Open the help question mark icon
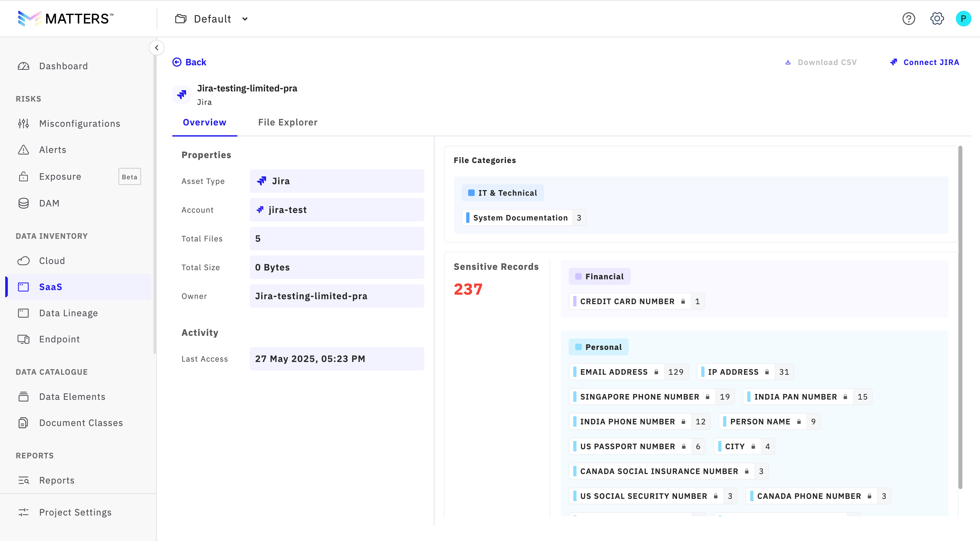Screen dimensions: 980x541 (x=909, y=19)
